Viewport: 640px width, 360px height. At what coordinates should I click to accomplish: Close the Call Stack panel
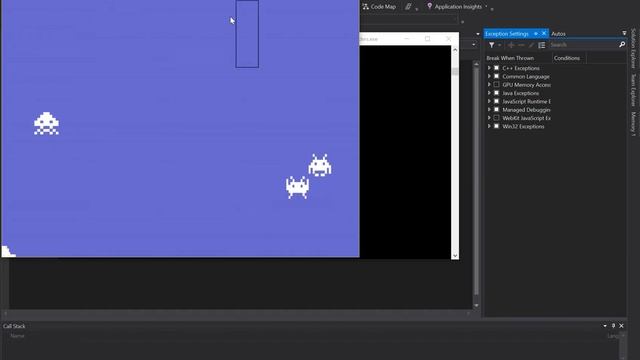click(621, 326)
